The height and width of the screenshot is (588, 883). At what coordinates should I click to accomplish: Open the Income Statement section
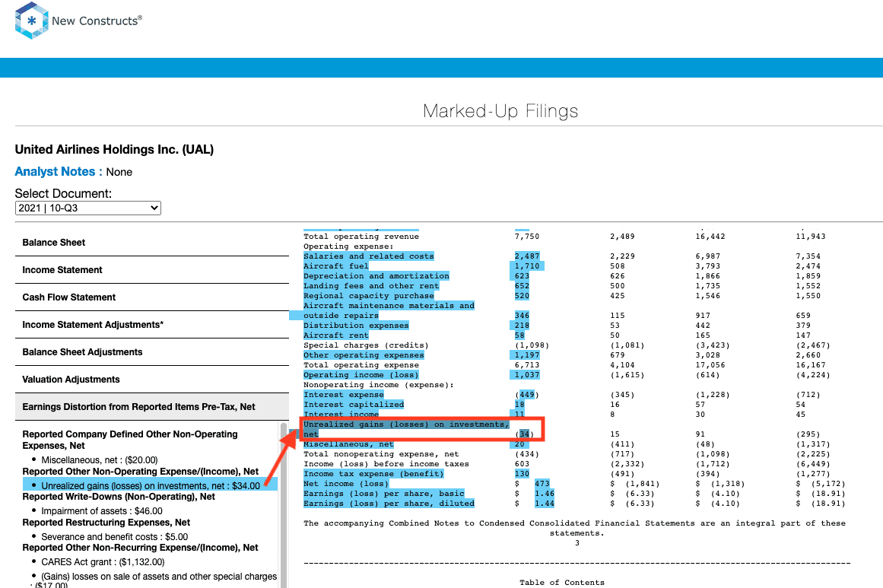(x=152, y=270)
